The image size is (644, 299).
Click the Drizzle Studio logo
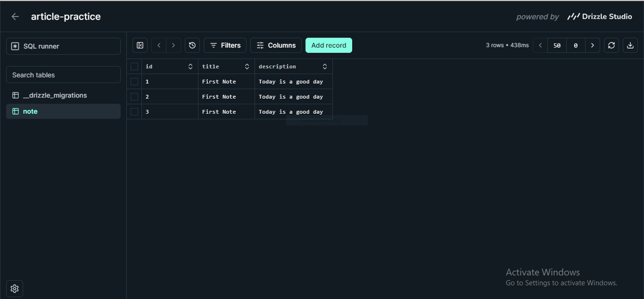[x=599, y=16]
